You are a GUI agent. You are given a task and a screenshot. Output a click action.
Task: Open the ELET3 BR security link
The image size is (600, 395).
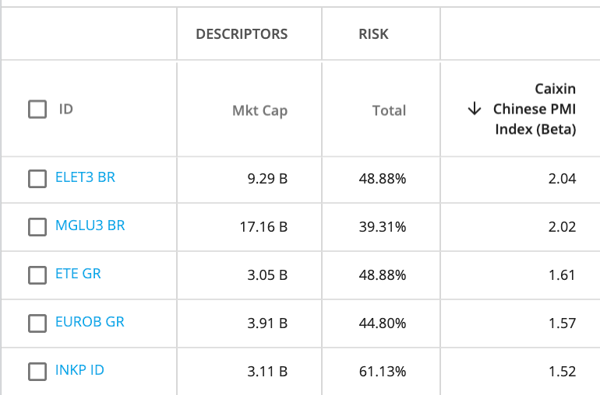pos(85,177)
